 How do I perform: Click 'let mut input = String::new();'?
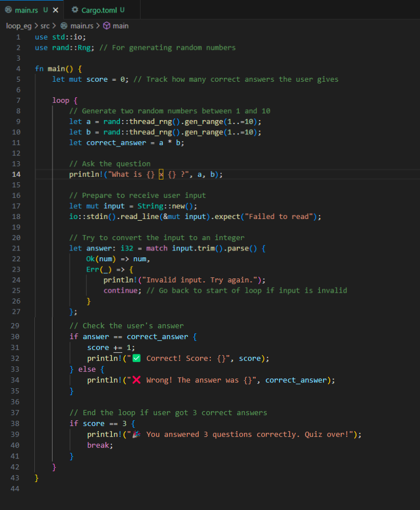(x=133, y=206)
